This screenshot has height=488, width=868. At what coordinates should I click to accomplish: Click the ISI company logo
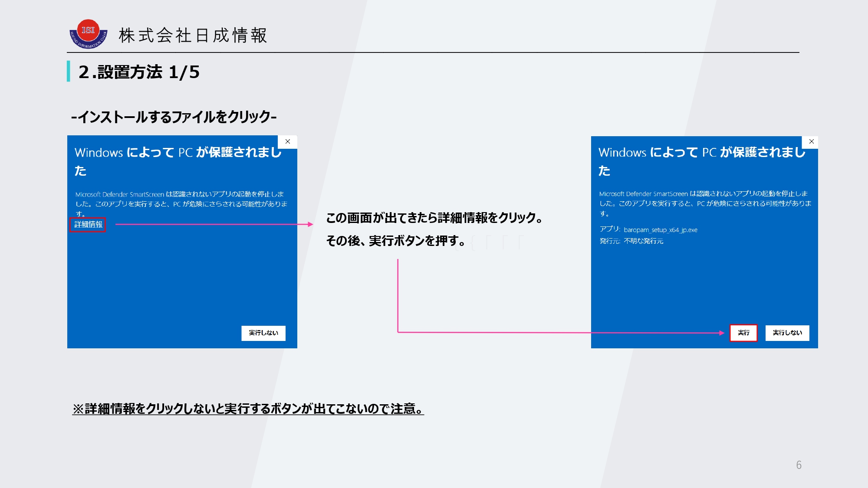pos(89,34)
